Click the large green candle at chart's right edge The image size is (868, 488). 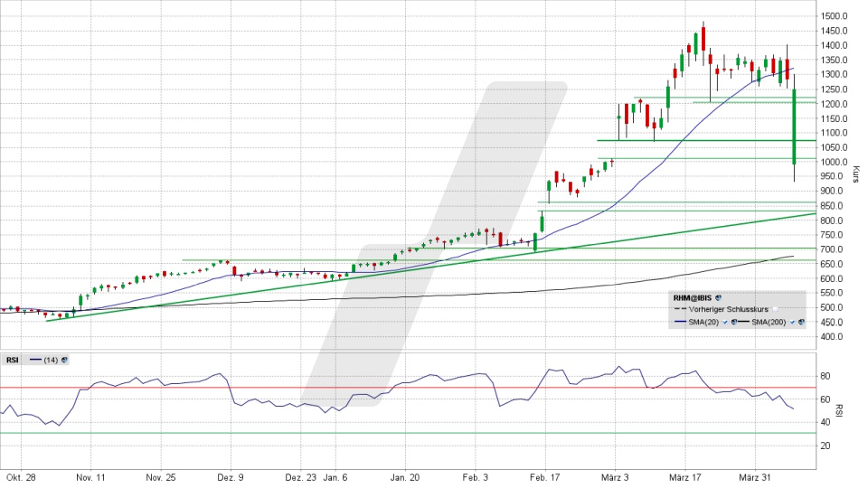(794, 127)
